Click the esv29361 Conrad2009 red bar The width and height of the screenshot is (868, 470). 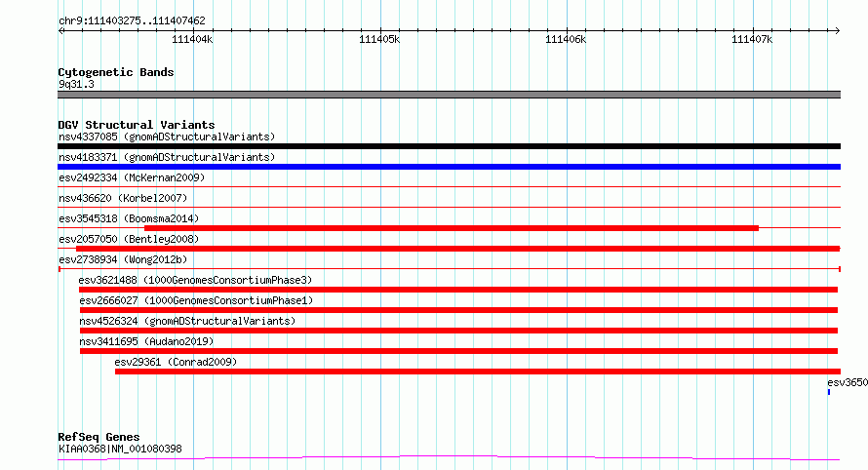point(478,372)
